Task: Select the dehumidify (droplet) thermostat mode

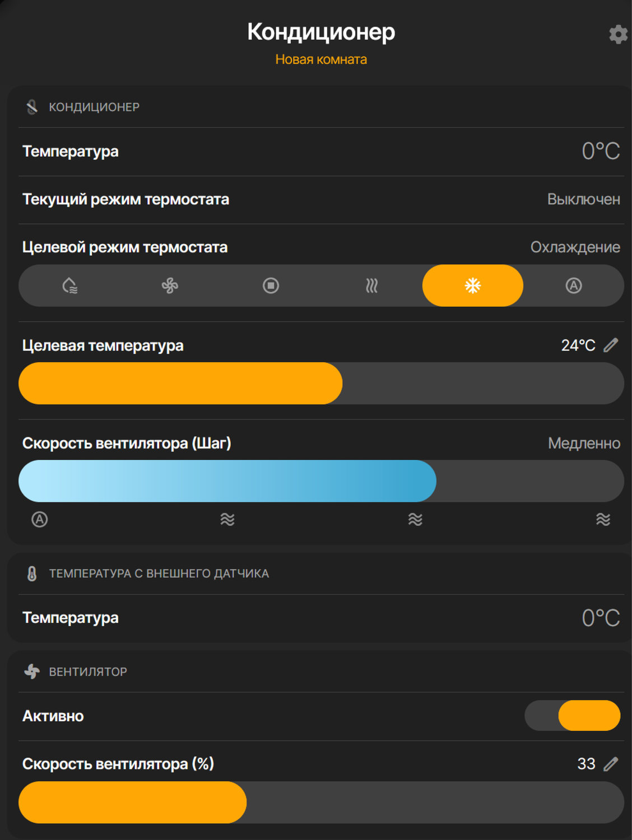Action: [x=69, y=286]
